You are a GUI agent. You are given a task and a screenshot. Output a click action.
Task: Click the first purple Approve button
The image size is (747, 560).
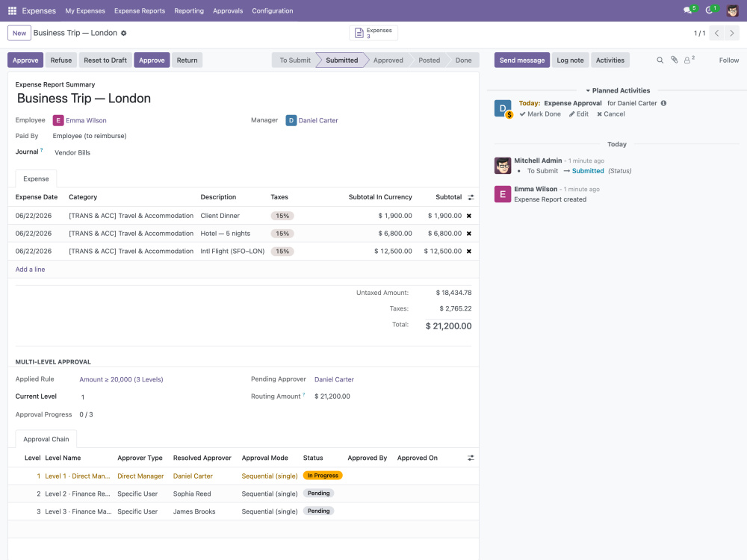coord(25,60)
